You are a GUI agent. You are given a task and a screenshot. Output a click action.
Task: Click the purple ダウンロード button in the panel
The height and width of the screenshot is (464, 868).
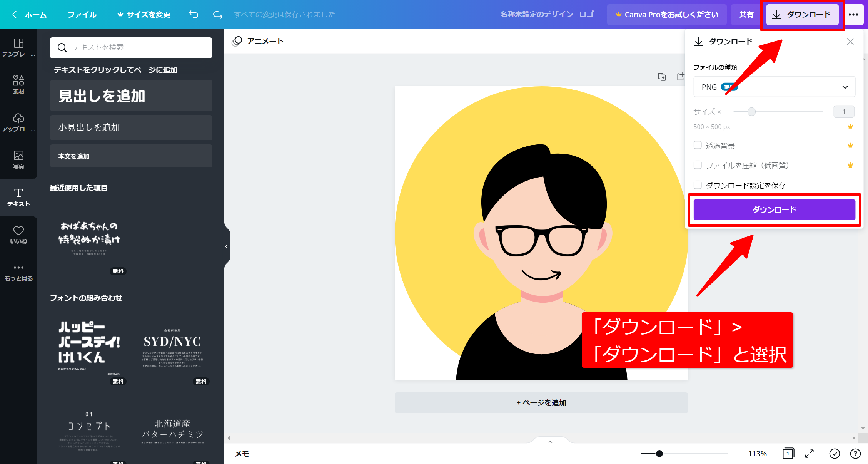point(774,209)
